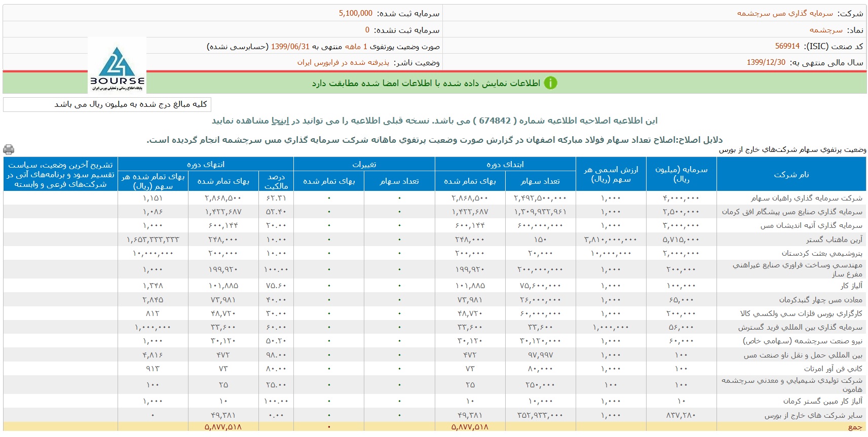Select row 'شرکت سرمایه گذاری راهیان سهام'

[x=434, y=198]
